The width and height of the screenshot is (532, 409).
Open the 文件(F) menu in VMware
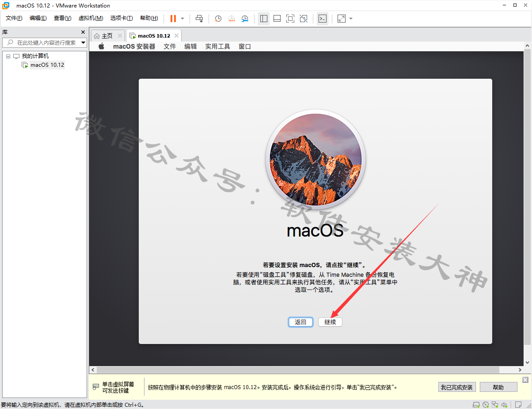coord(14,18)
